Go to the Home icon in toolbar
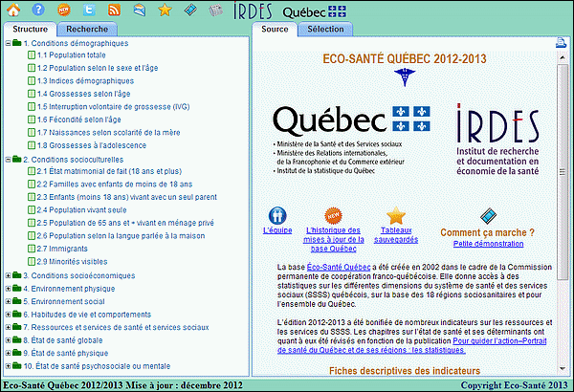The width and height of the screenshot is (574, 392). pyautogui.click(x=13, y=10)
